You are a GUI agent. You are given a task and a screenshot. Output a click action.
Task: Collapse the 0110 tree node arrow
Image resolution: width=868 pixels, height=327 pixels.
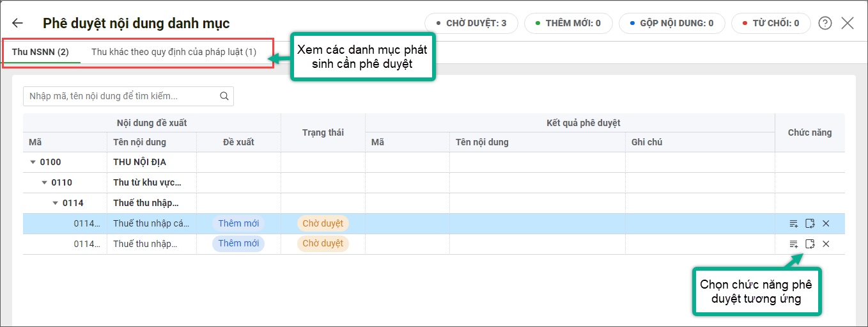click(44, 183)
